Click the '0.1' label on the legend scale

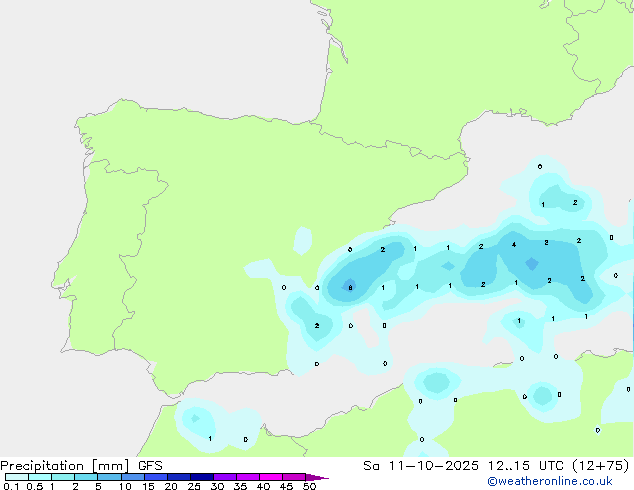[x=11, y=486]
